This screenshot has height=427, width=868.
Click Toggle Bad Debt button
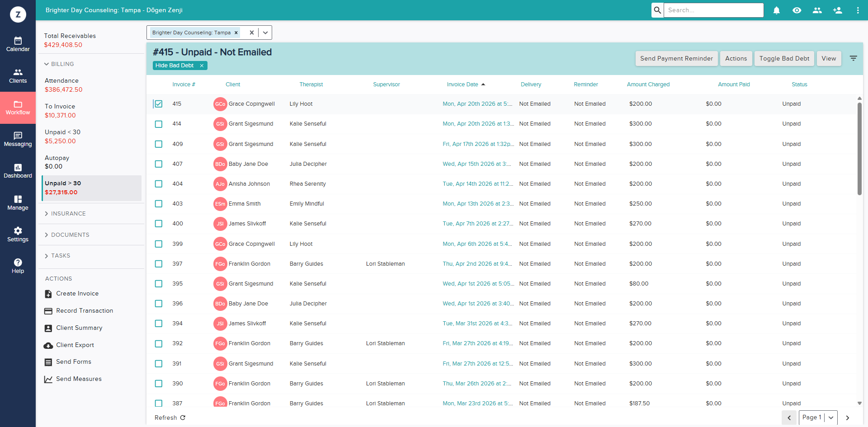click(x=784, y=58)
